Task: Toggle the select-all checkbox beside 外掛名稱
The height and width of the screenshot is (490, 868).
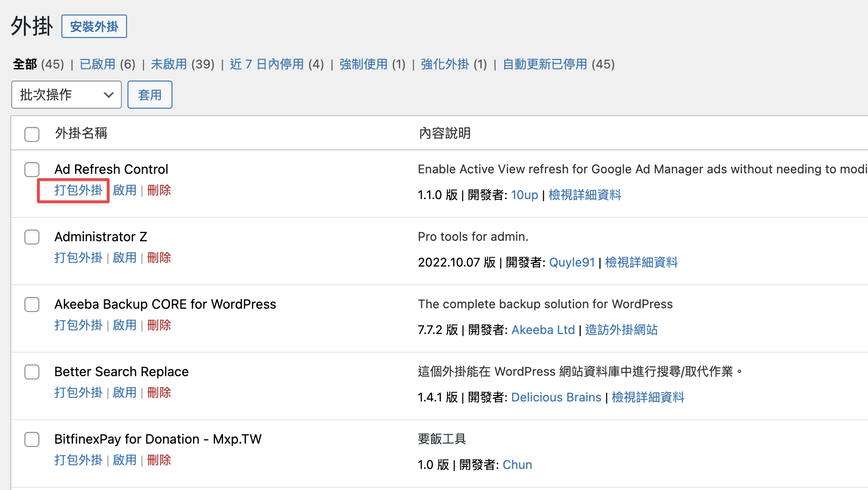Action: tap(32, 134)
